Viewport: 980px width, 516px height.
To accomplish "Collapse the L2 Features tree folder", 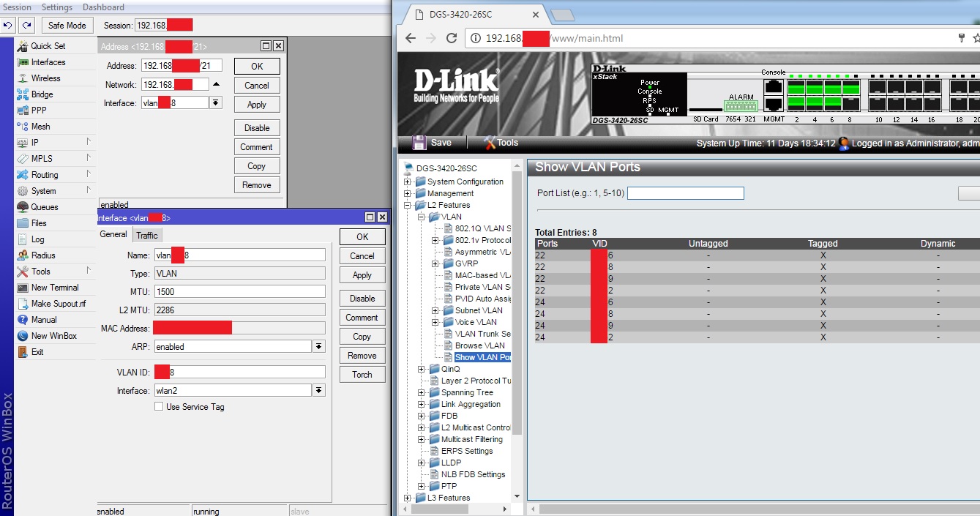I will click(408, 205).
